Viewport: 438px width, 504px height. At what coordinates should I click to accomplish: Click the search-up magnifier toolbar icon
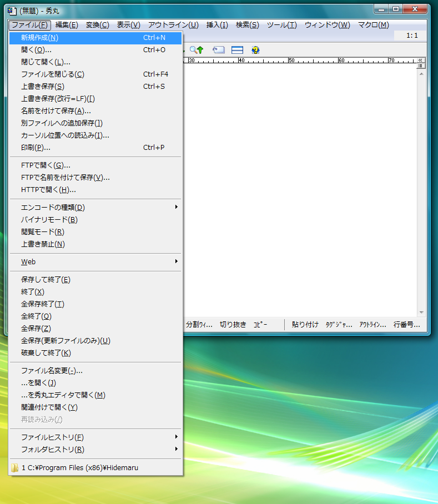(197, 50)
